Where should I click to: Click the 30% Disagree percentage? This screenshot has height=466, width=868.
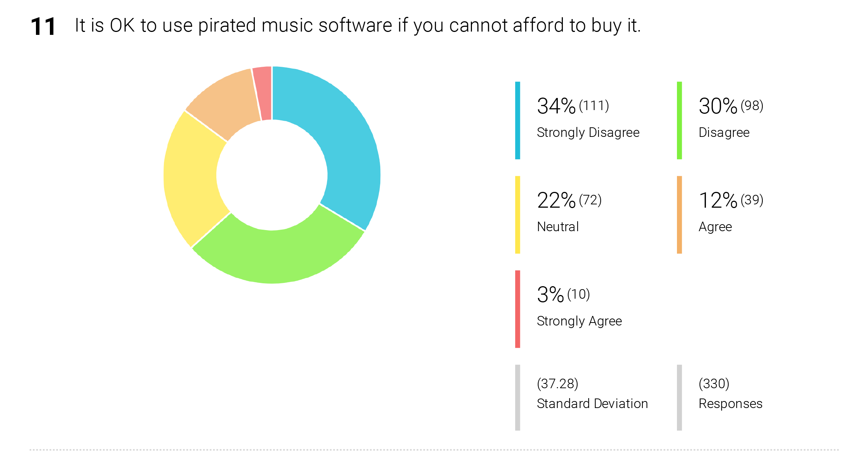[718, 106]
